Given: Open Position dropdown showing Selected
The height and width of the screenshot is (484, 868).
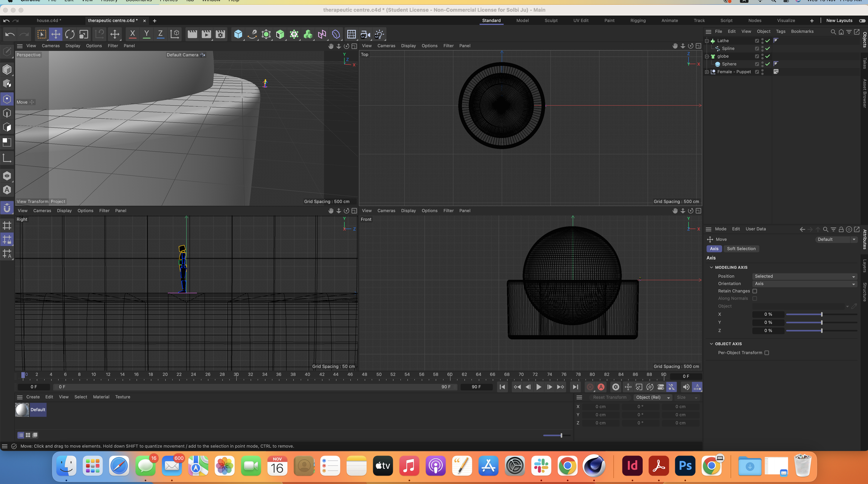Looking at the screenshot, I should (804, 276).
